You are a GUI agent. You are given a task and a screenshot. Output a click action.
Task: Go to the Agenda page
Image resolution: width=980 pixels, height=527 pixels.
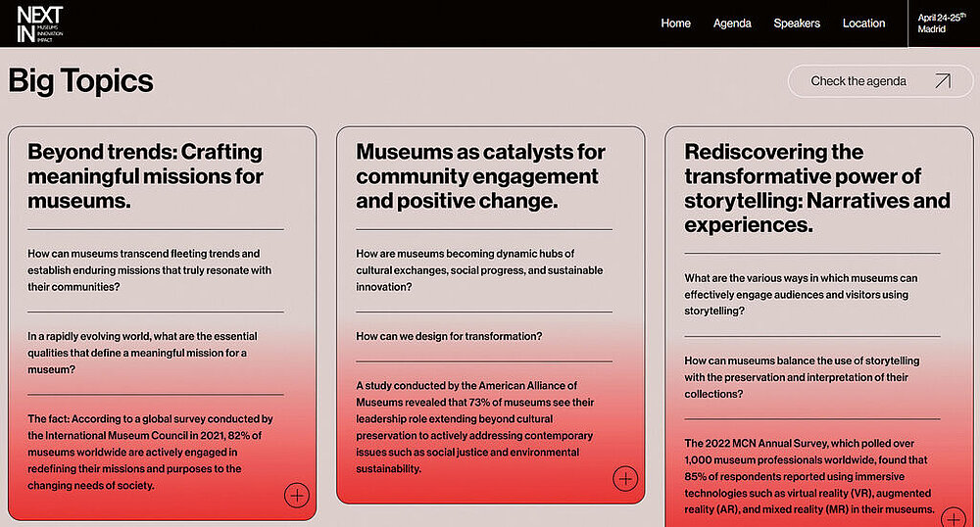click(732, 24)
